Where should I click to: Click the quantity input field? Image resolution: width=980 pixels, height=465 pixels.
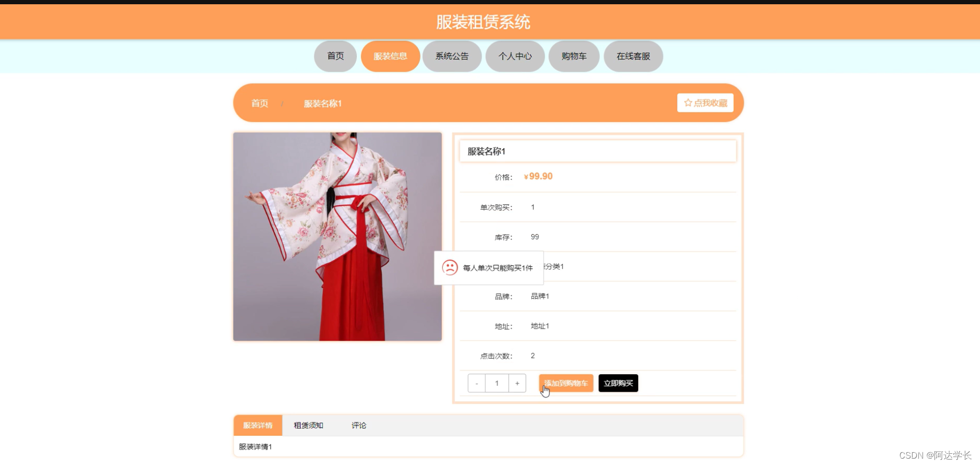coord(497,383)
